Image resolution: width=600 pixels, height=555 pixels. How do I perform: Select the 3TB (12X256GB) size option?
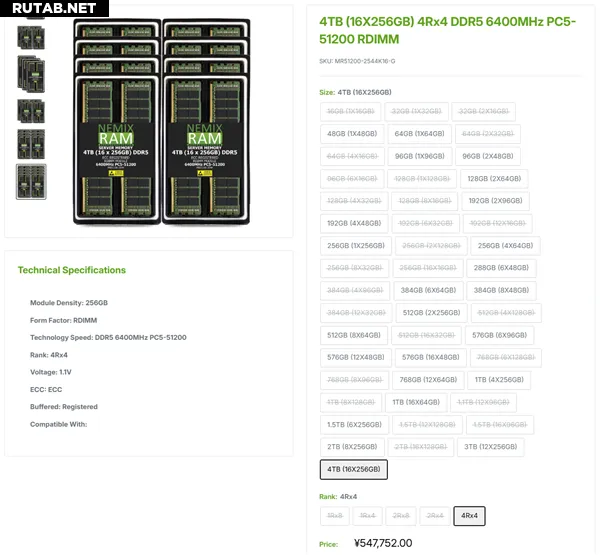494,447
